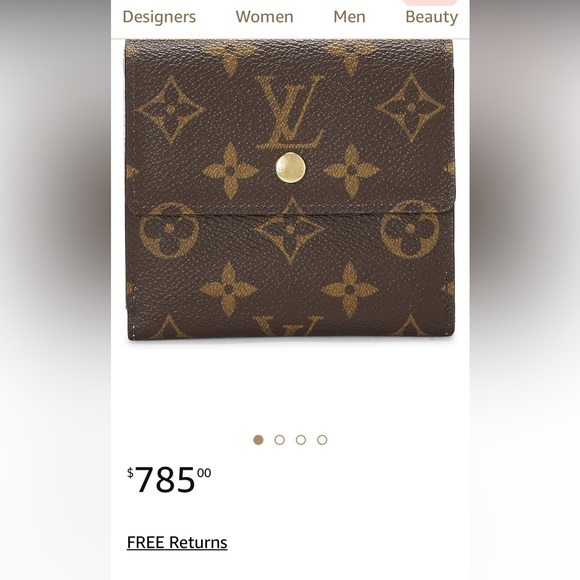Click the diamond star below the snap button
This screenshot has width=580, height=580.
(x=290, y=230)
